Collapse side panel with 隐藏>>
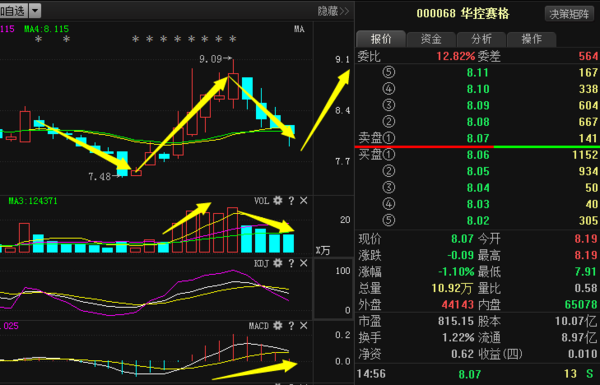600x385 pixels. tap(333, 11)
